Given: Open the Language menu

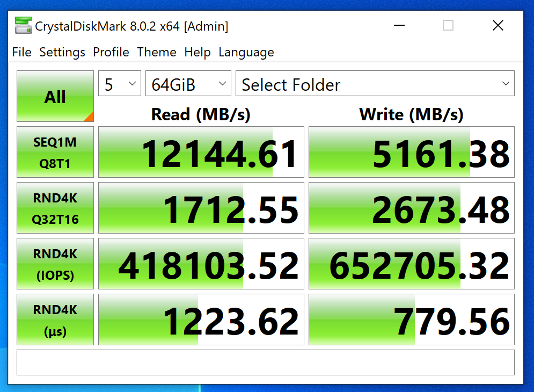Looking at the screenshot, I should (x=246, y=52).
